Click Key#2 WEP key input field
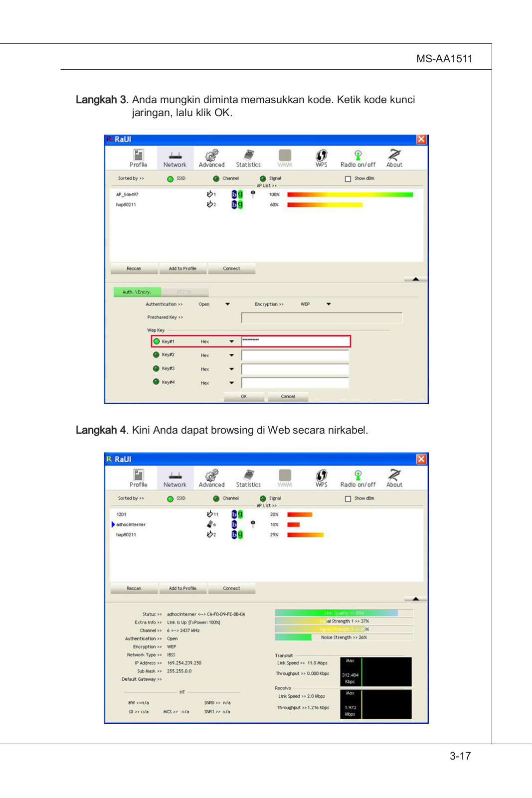 point(295,355)
